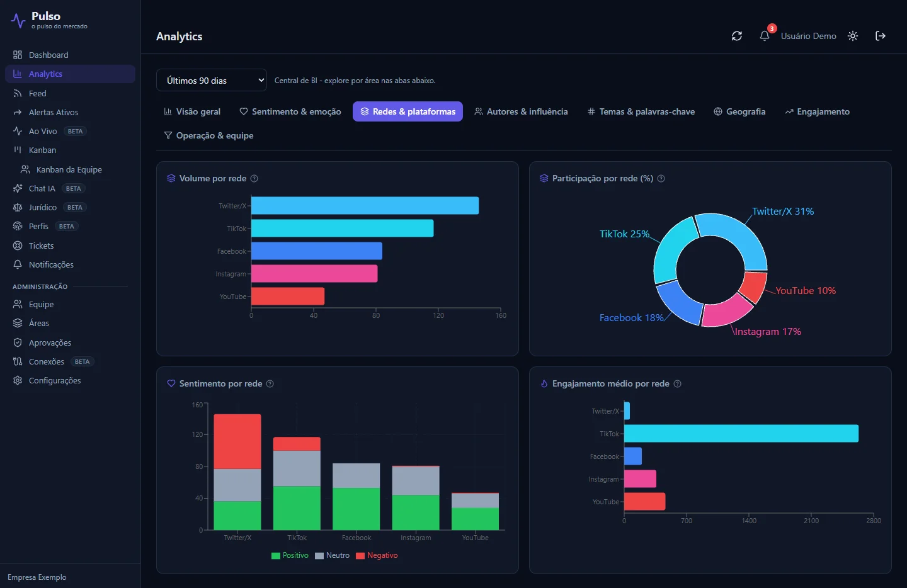
Task: Go to Feed in the sidebar
Action: [x=70, y=93]
